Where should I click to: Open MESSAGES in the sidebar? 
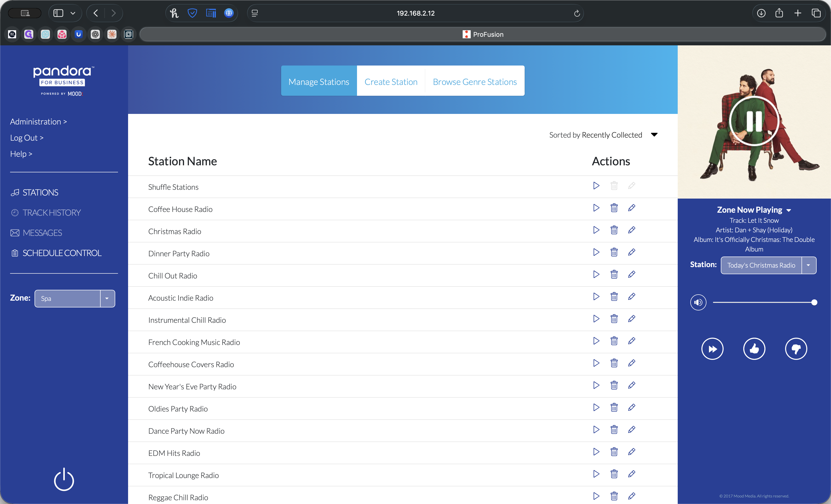point(36,233)
